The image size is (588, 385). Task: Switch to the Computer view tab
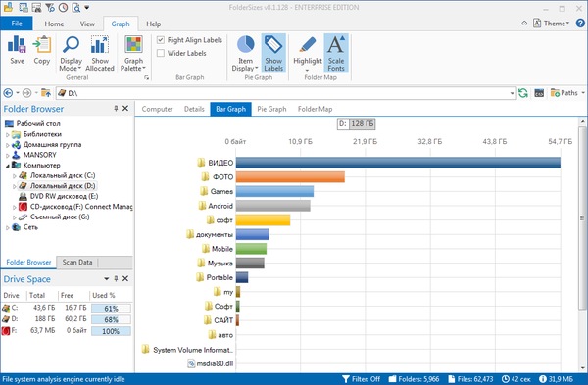pos(157,109)
